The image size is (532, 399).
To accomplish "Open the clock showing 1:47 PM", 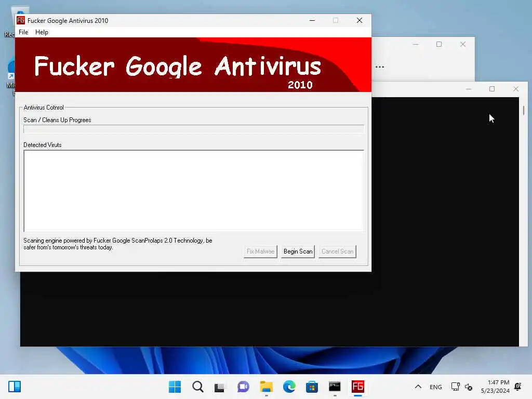I will [495, 387].
